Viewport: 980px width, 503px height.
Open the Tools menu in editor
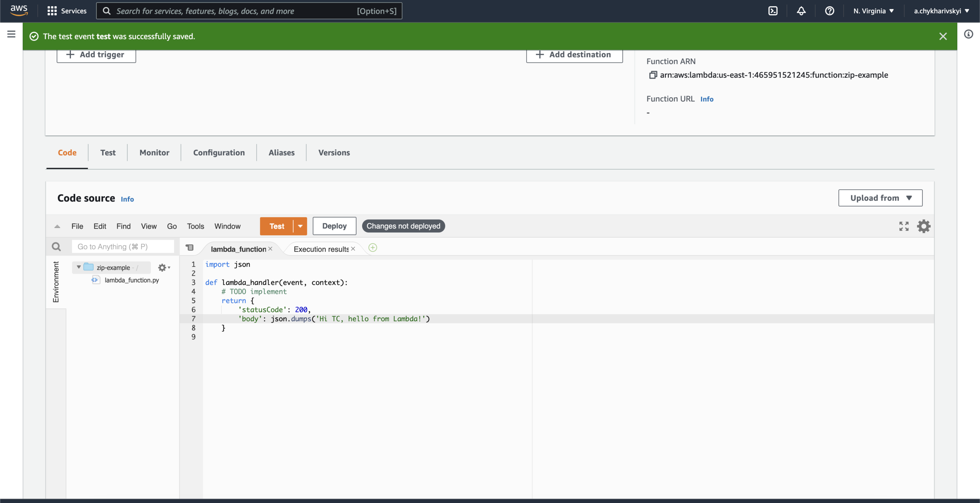(195, 226)
